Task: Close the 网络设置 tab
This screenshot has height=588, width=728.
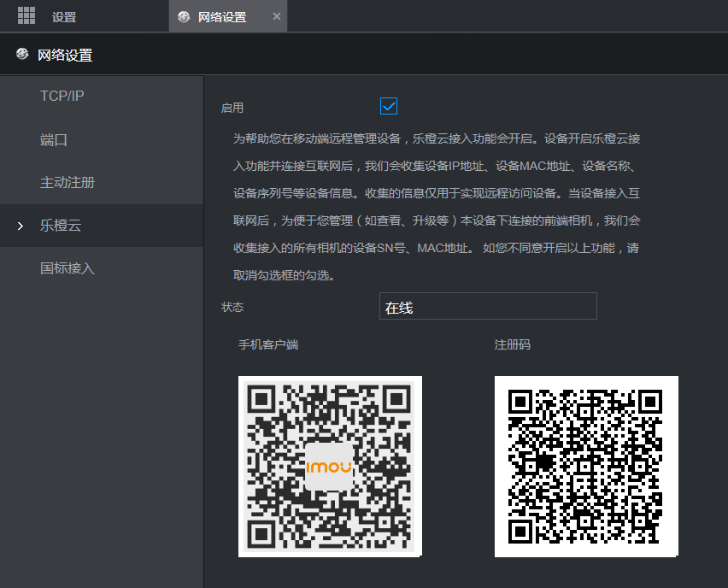Action: click(276, 17)
